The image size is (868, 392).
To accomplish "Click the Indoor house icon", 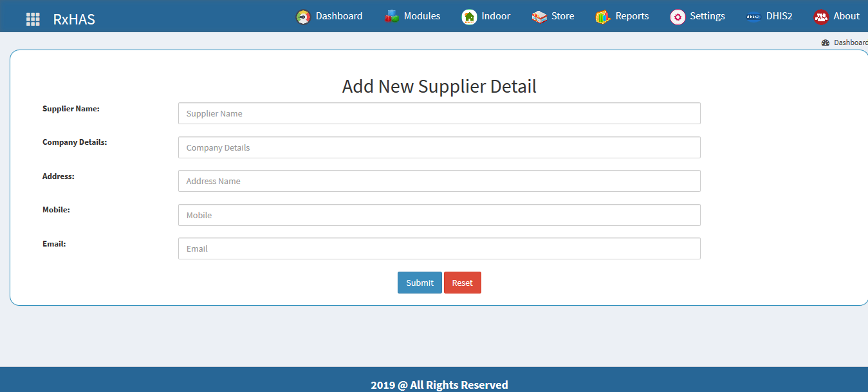I will (x=468, y=16).
